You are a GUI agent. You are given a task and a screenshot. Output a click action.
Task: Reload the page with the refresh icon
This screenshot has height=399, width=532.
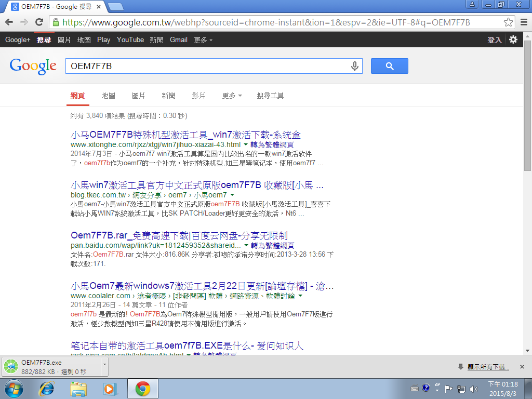click(39, 22)
